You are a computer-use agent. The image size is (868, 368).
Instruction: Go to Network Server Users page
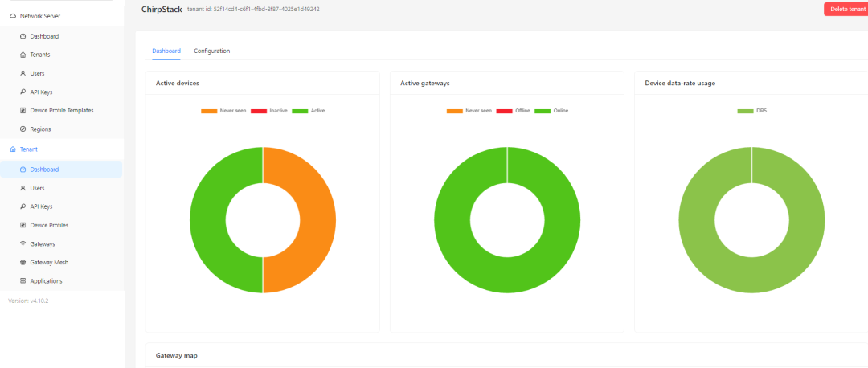click(61, 73)
